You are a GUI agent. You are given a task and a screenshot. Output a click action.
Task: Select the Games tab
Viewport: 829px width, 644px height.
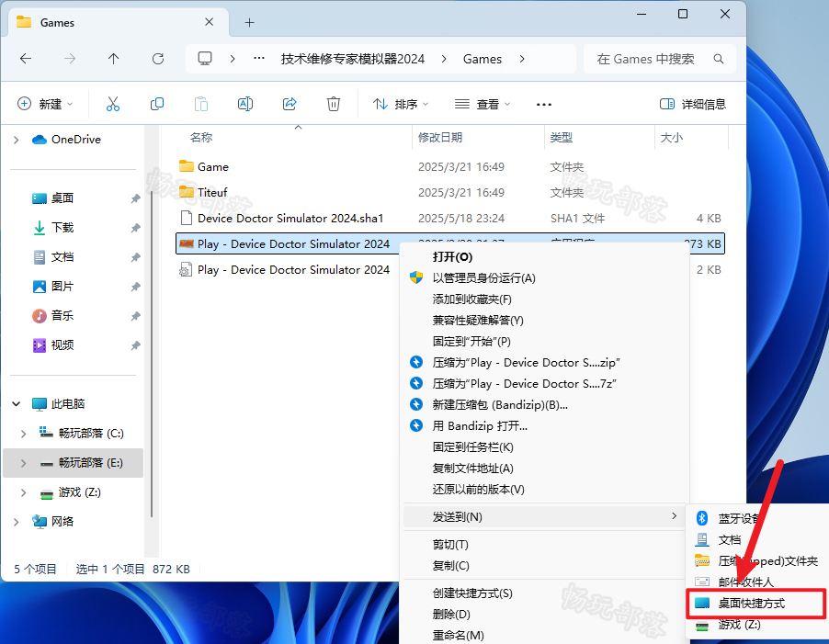click(x=119, y=22)
